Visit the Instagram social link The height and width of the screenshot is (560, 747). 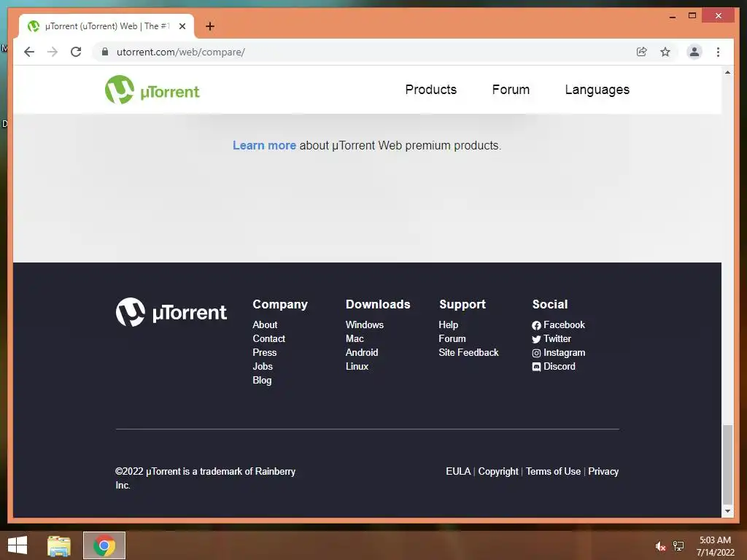click(x=558, y=353)
